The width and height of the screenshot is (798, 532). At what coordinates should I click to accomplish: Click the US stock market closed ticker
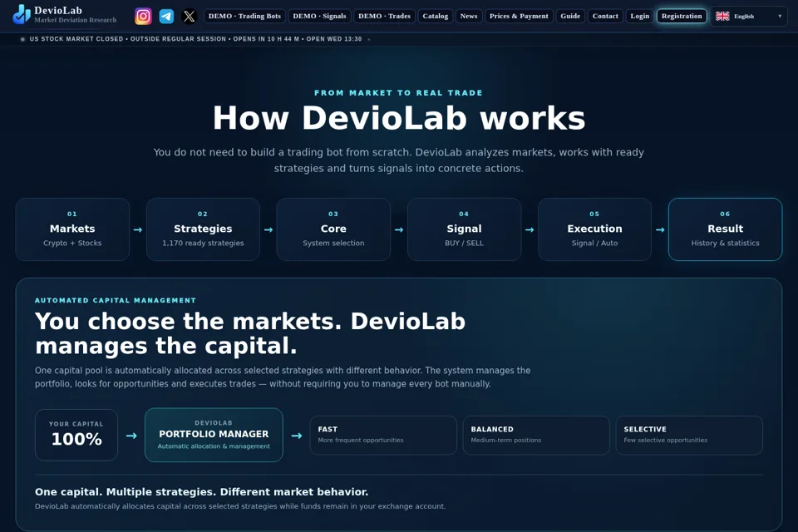click(195, 39)
